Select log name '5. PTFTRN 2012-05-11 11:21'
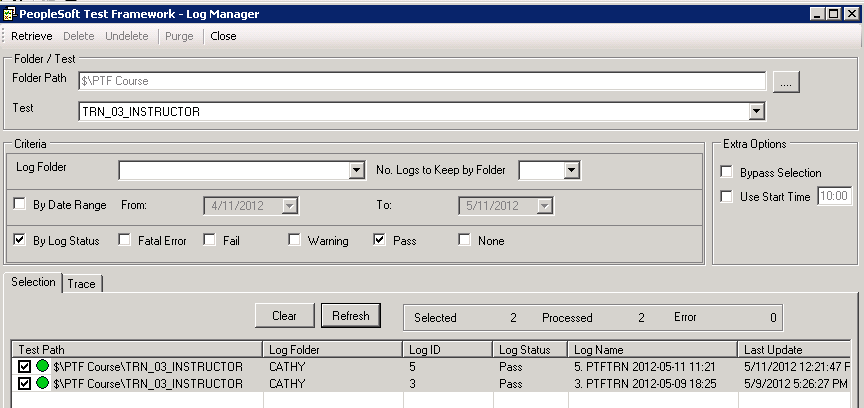 coord(644,367)
